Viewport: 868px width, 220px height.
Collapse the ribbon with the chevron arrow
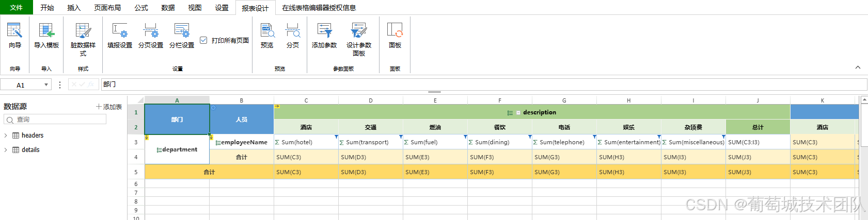858,67
